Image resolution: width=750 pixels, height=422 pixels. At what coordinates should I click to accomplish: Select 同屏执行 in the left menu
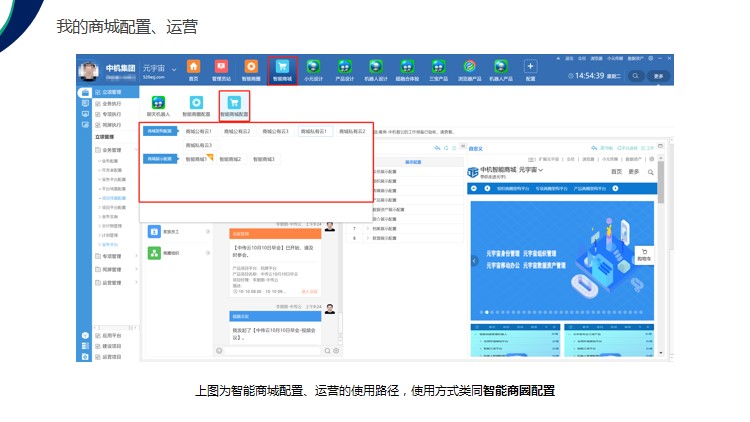tap(111, 125)
